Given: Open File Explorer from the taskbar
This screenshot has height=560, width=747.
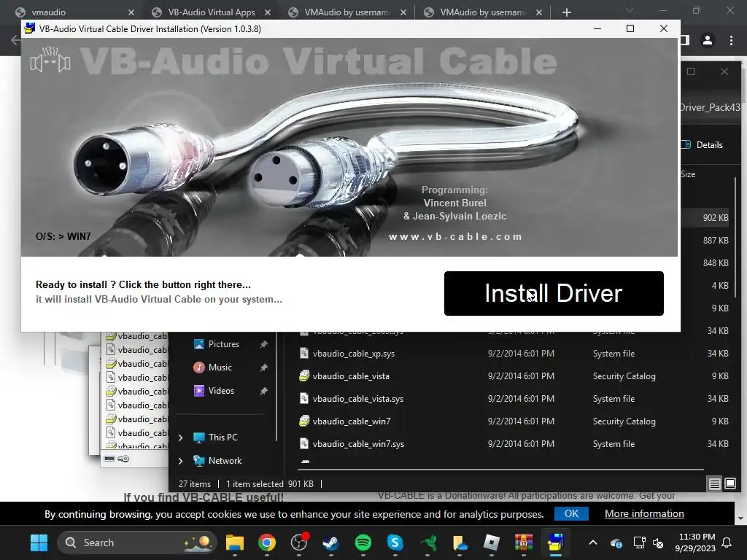Looking at the screenshot, I should point(234,542).
